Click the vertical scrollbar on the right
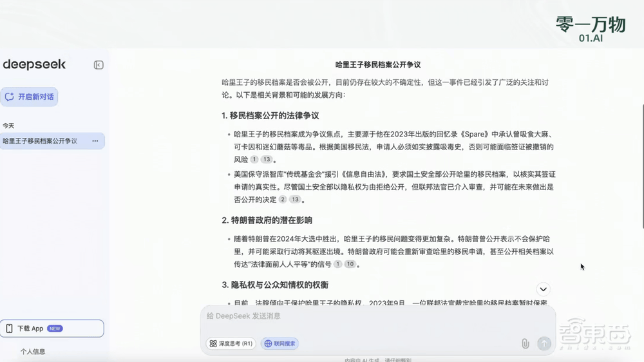644x362 pixels. [x=642, y=166]
